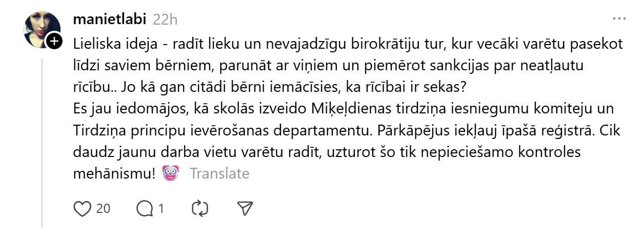The width and height of the screenshot is (644, 236).
Task: Like the post with the heart icon
Action: coord(83,208)
